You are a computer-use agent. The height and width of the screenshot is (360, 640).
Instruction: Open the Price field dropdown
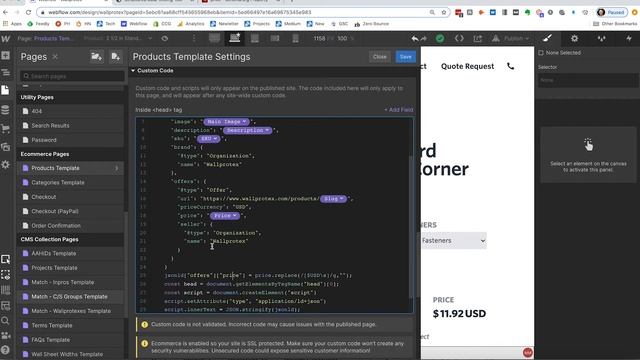coord(225,216)
